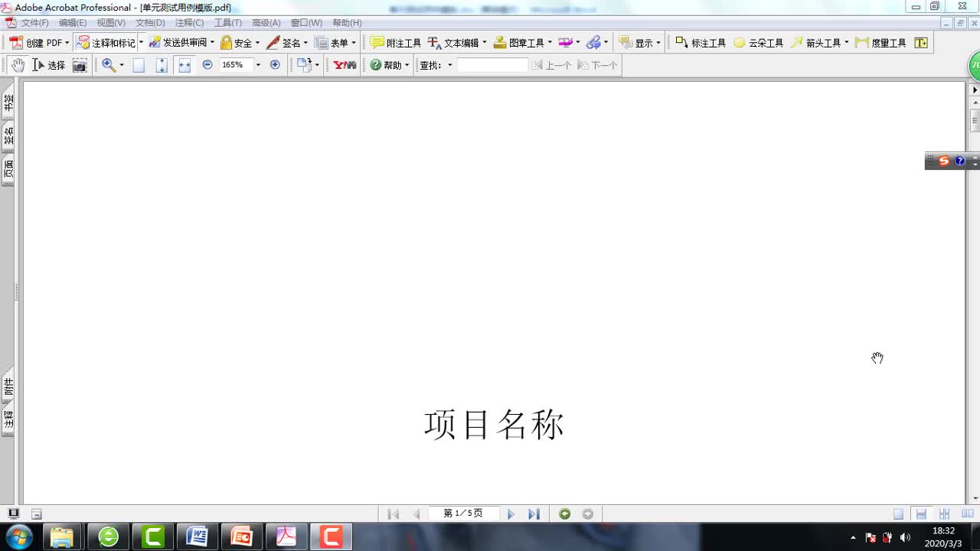Click the rotate view page icon

(x=305, y=65)
